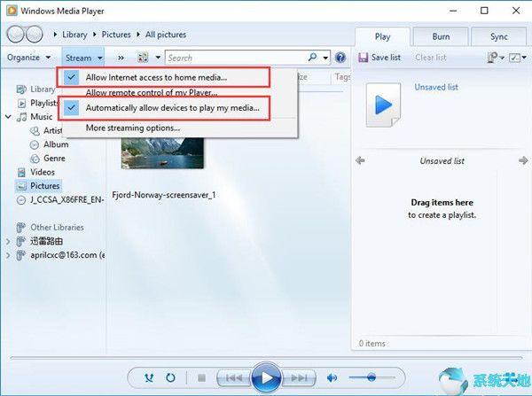Show more toolbar commands chevron
This screenshot has height=396, width=532.
[121, 58]
